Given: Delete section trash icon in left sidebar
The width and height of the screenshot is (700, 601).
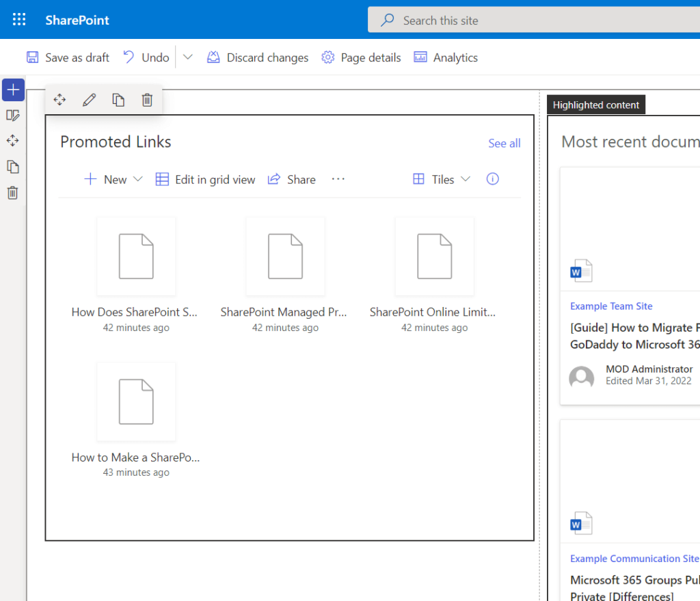Looking at the screenshot, I should [13, 193].
